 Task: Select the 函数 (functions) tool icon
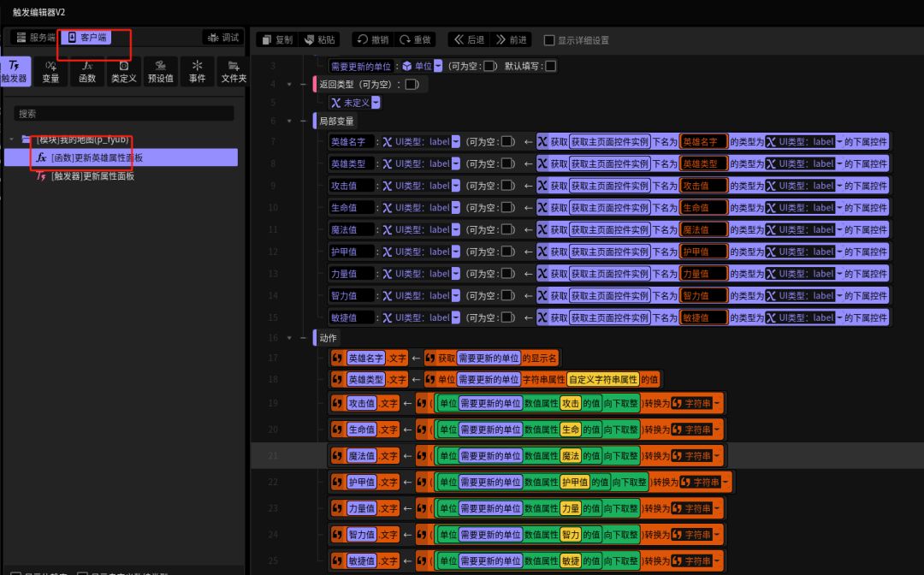click(x=87, y=71)
